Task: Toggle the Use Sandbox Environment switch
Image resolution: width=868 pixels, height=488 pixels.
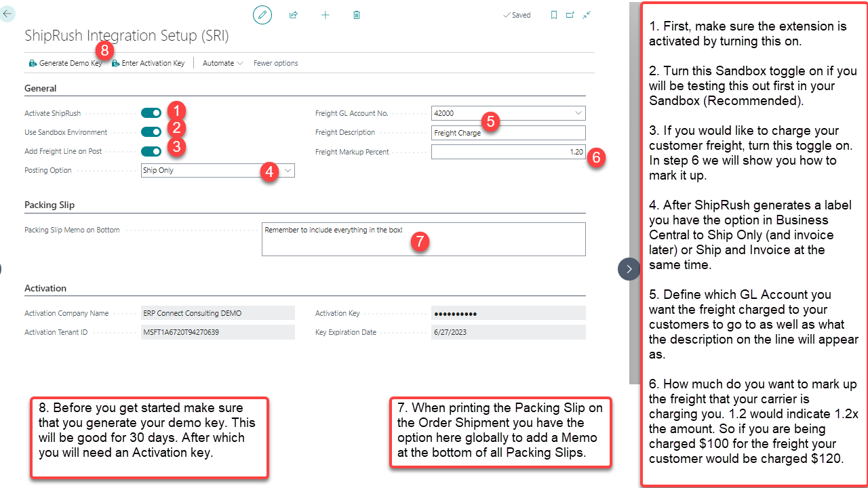Action: 151,132
